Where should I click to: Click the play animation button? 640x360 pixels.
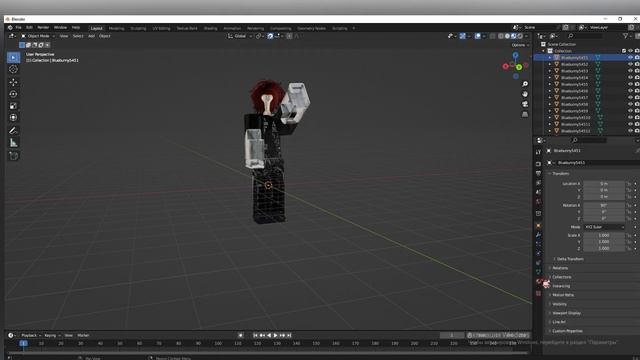pos(276,335)
